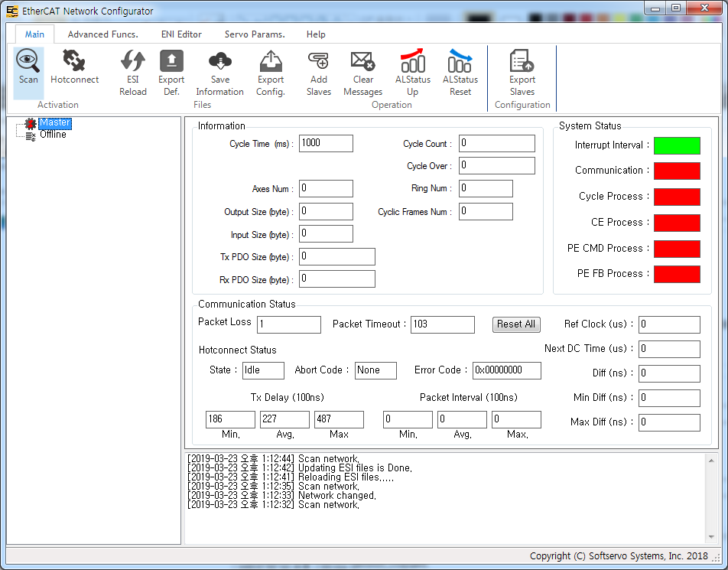This screenshot has width=728, height=570.
Task: Open Save Information from the toolbar
Action: click(219, 61)
